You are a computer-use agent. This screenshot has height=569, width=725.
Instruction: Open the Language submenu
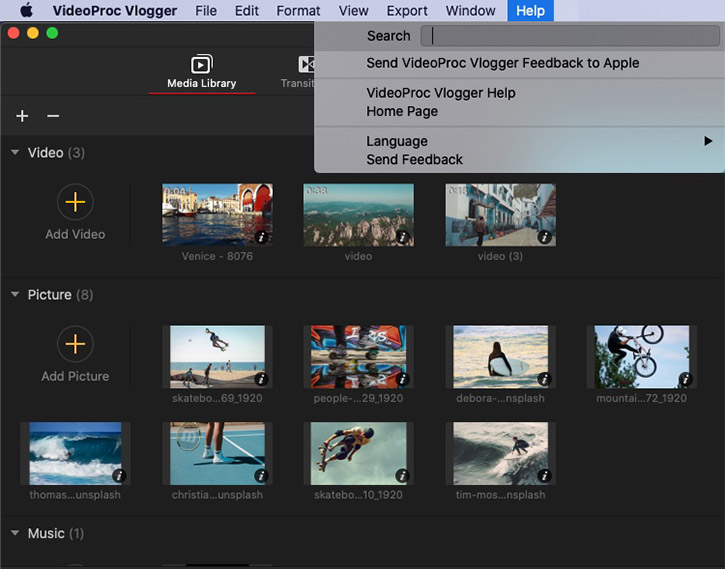click(x=397, y=141)
